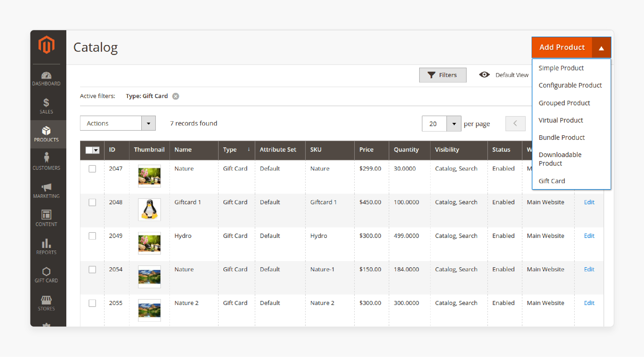Screen dimensions: 644x357
Task: Click the per page value field showing 20
Action: tap(434, 124)
